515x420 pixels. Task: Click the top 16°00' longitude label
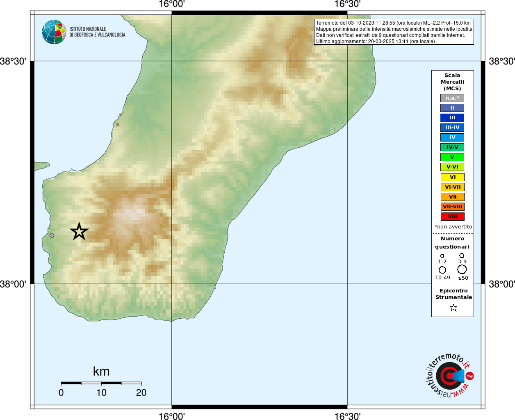pos(171,5)
